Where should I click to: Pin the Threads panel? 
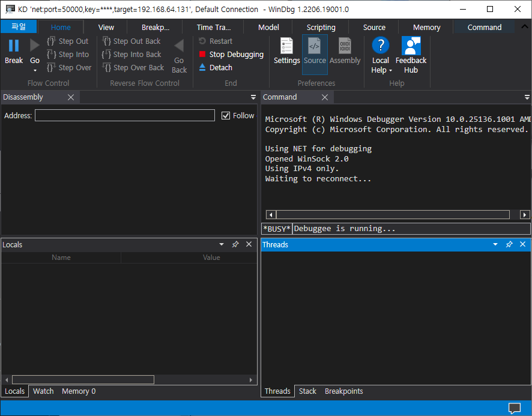(x=509, y=244)
